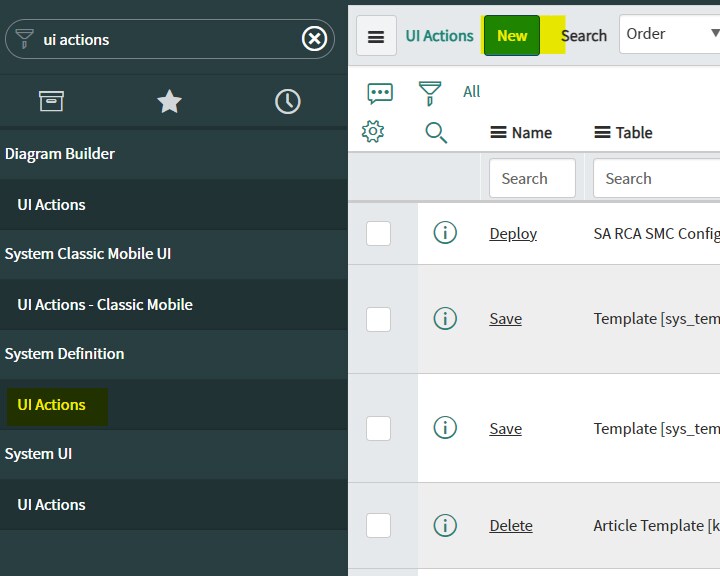Open the list hamburger context menu
This screenshot has width=720, height=576.
coord(376,36)
